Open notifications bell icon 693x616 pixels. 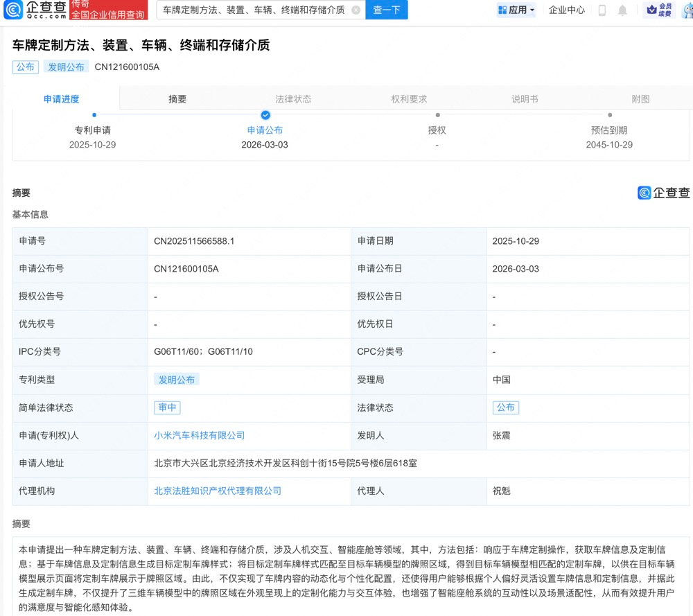point(622,10)
